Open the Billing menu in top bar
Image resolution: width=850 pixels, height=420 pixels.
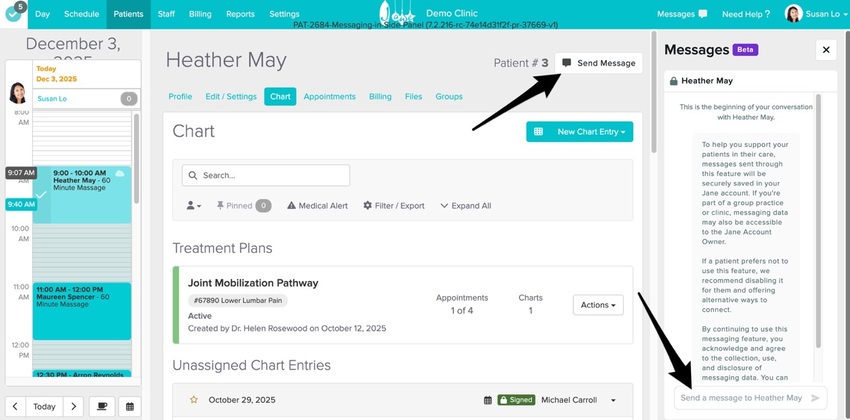(202, 14)
